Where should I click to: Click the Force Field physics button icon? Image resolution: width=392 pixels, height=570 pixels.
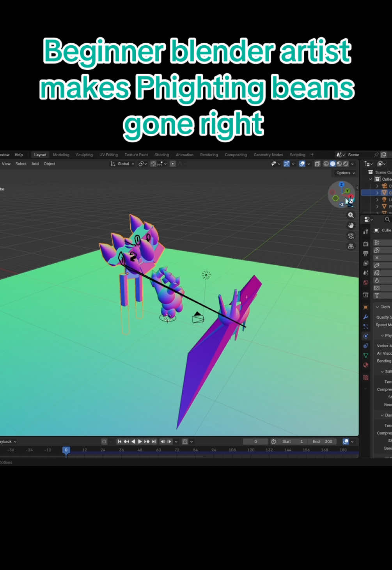pos(377,243)
